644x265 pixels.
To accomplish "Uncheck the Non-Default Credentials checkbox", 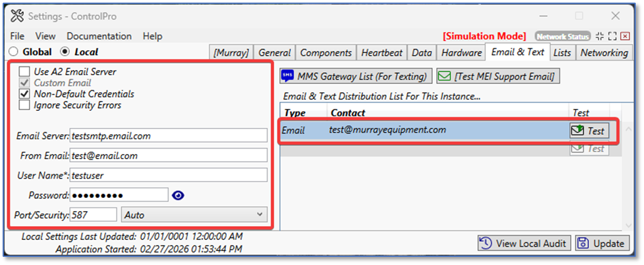I will coord(24,94).
